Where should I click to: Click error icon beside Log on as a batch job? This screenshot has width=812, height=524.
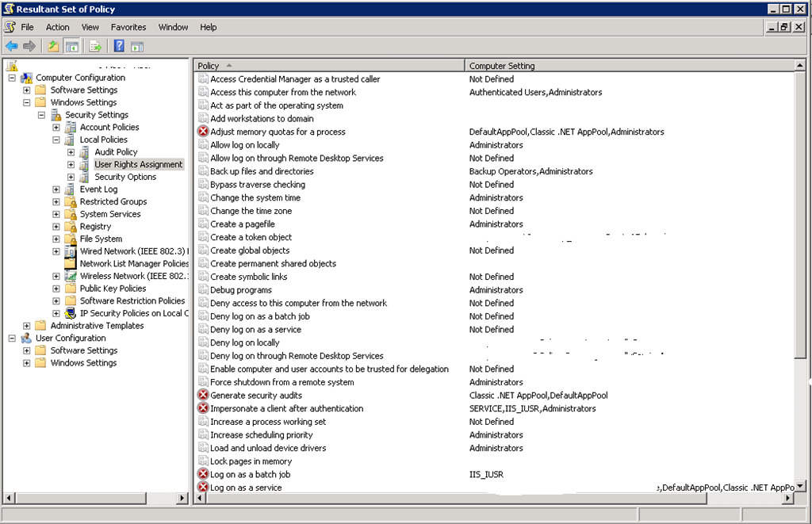(x=203, y=475)
